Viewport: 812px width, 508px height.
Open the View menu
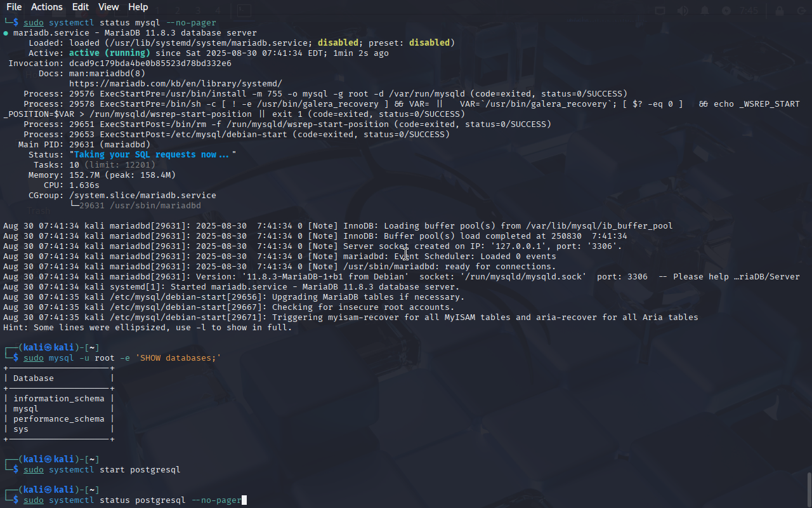(x=108, y=7)
